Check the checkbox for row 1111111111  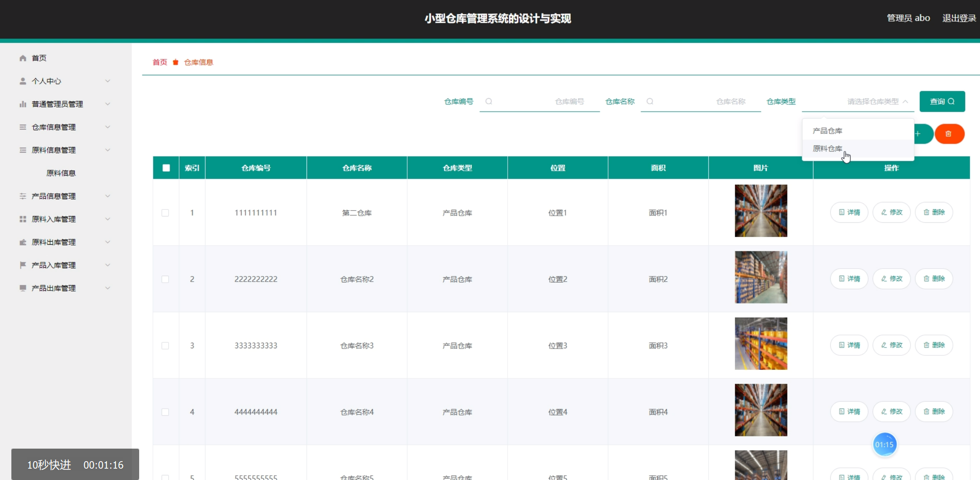(165, 213)
